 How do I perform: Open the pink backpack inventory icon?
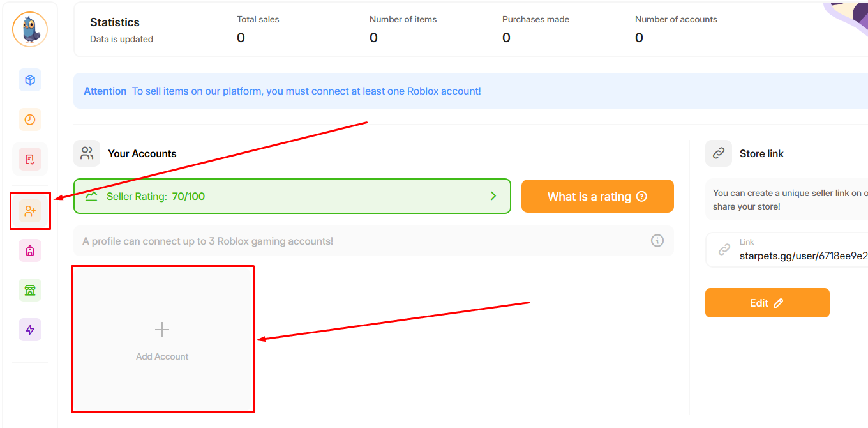pos(30,250)
